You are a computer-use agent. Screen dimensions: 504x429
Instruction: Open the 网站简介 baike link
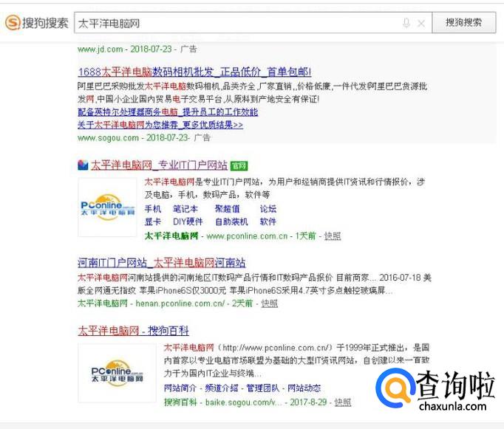180,388
